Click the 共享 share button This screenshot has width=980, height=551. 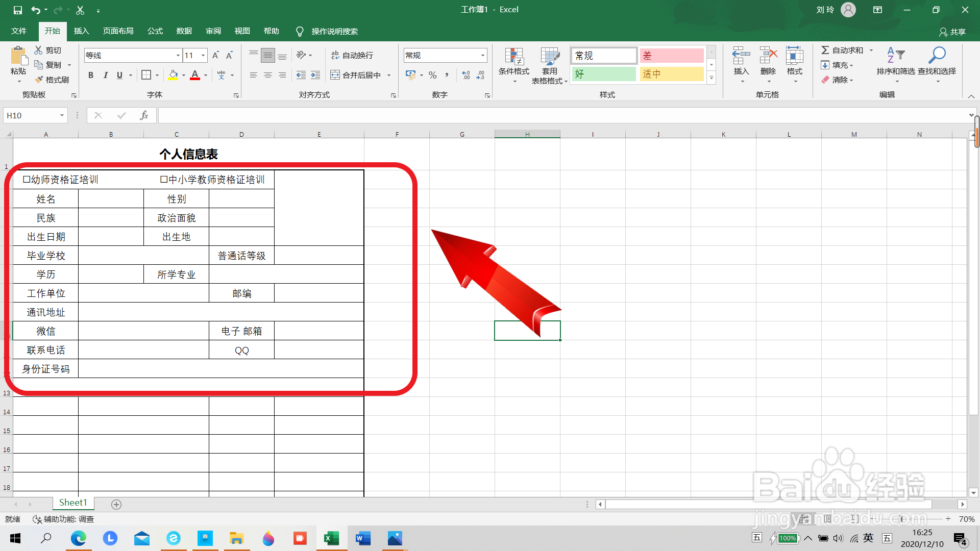tap(952, 32)
